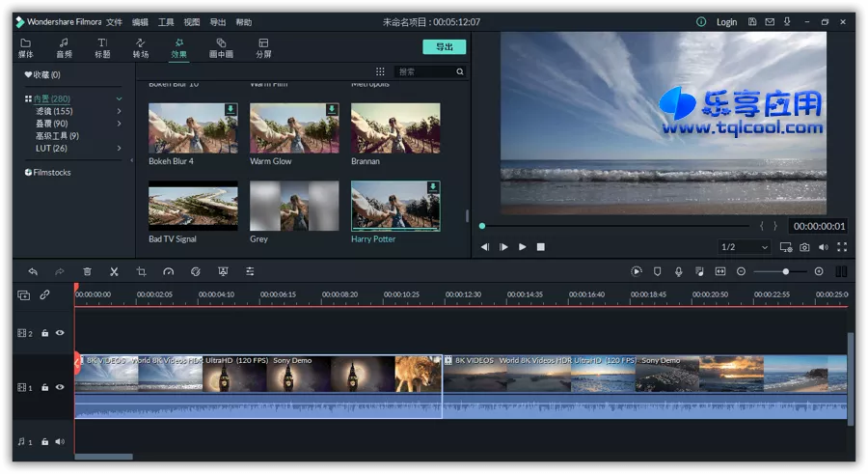Select the Brannan effect thumbnail
The image size is (868, 474).
tap(395, 128)
